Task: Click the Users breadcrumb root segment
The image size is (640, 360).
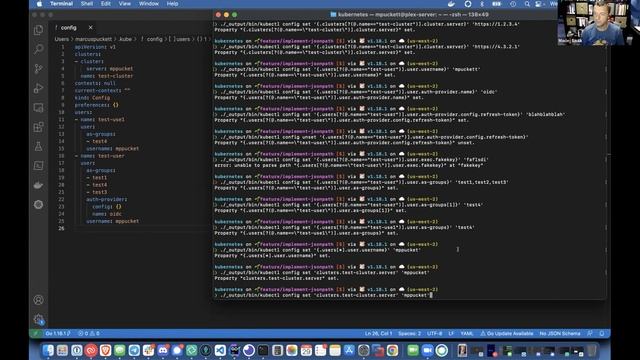Action: (x=62, y=39)
